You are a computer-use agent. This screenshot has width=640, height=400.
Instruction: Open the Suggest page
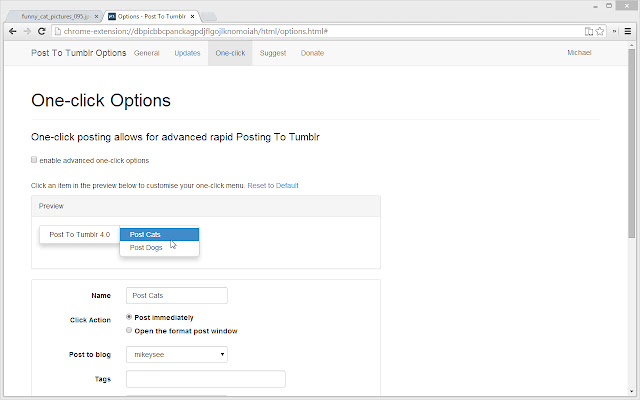click(273, 53)
